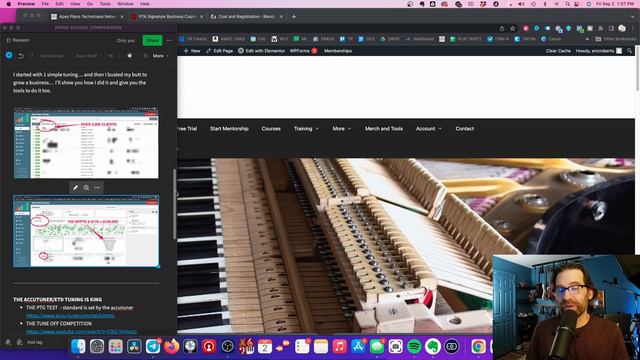This screenshot has width=640, height=360.
Task: Expand the More dropdown in note toolbar
Action: point(160,56)
